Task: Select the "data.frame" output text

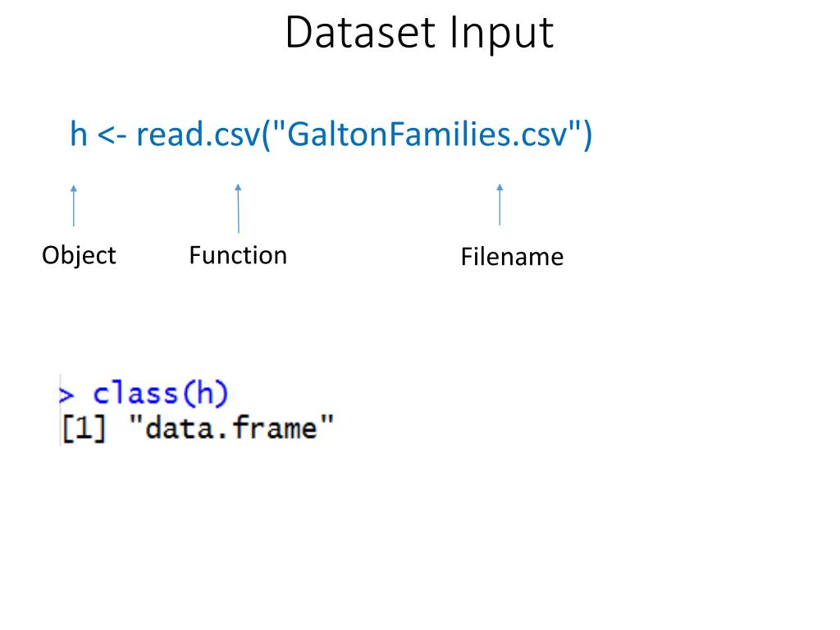Action: click(231, 428)
